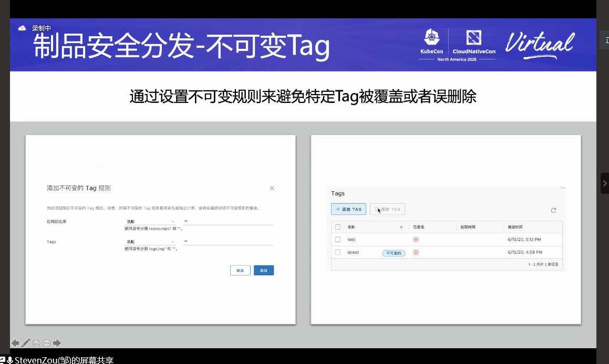
Task: Check the test tag row checkbox
Action: click(338, 240)
